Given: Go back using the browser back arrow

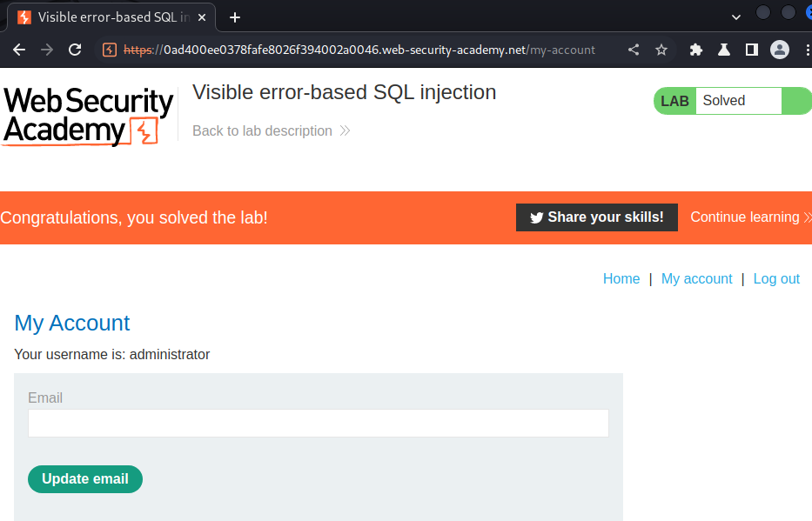Looking at the screenshot, I should click(x=19, y=50).
